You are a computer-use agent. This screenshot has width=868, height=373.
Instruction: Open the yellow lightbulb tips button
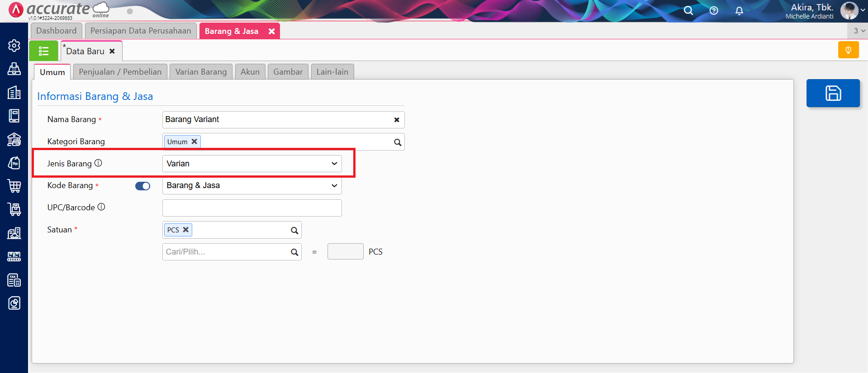848,50
